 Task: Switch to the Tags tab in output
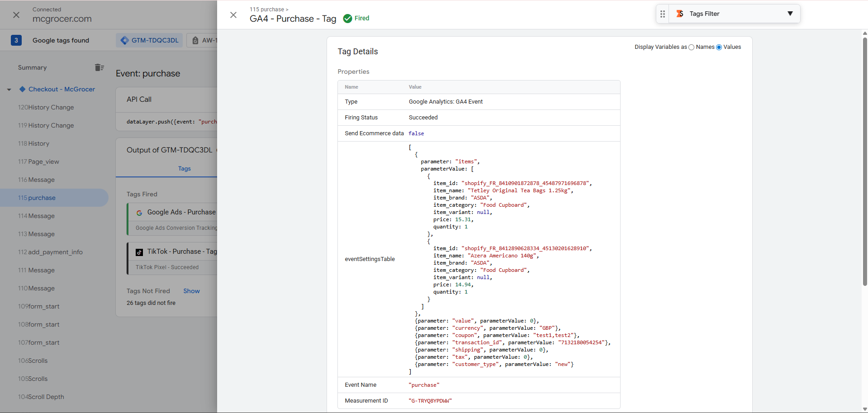(x=184, y=168)
